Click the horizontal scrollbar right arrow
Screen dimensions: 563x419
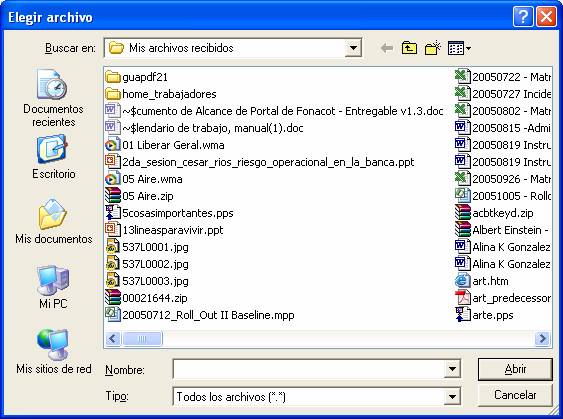[x=542, y=338]
